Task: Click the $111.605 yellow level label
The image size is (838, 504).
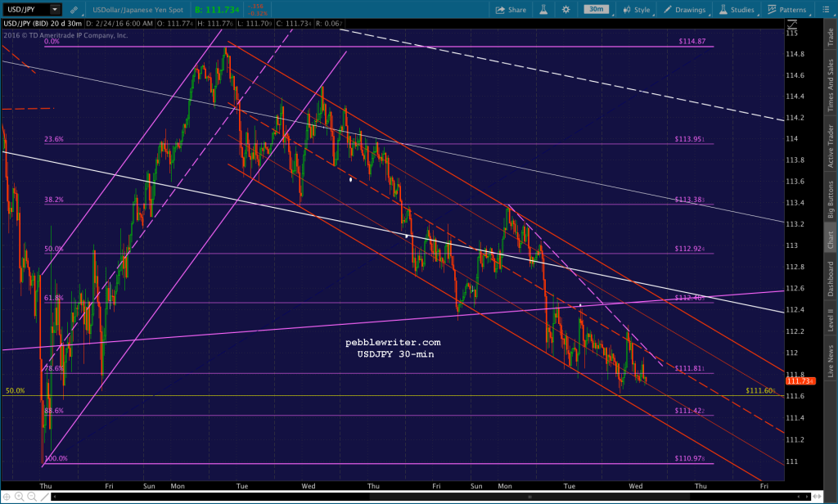Action: pos(760,391)
